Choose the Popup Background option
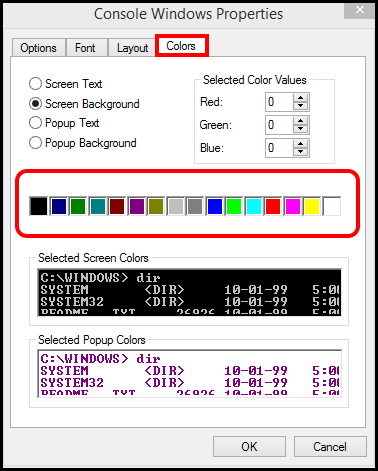This screenshot has height=471, width=378. pyautogui.click(x=83, y=143)
